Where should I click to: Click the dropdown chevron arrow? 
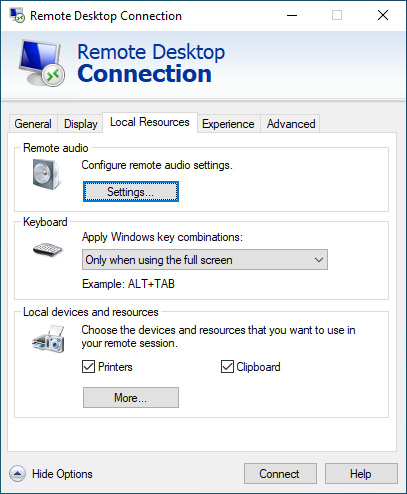pyautogui.click(x=319, y=260)
